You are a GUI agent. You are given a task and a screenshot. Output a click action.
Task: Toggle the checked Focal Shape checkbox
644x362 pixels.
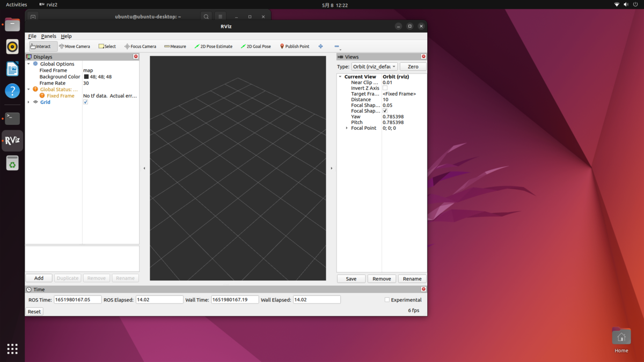tap(385, 111)
